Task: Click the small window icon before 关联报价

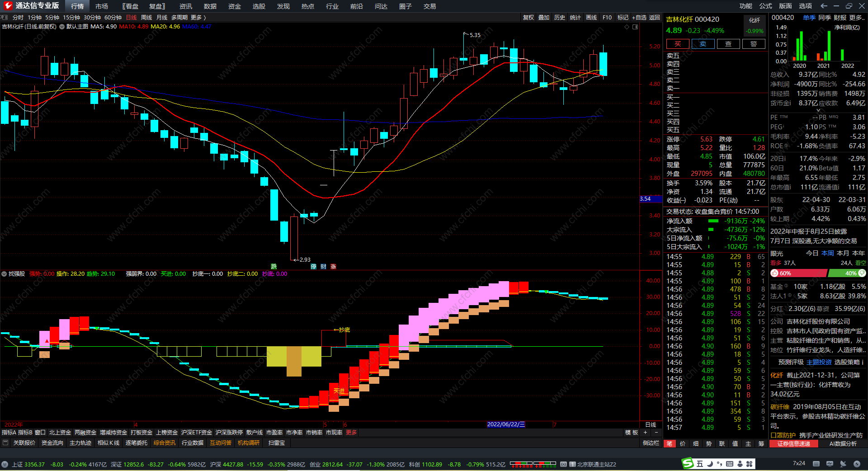Action: (5, 443)
